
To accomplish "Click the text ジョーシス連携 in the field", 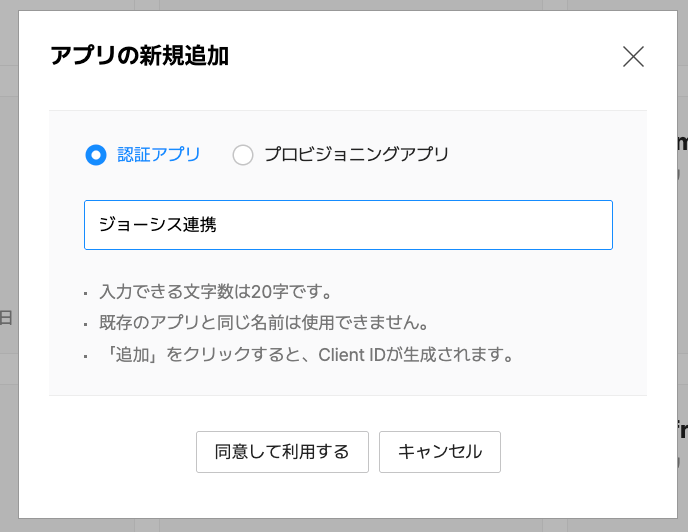I will tap(157, 225).
